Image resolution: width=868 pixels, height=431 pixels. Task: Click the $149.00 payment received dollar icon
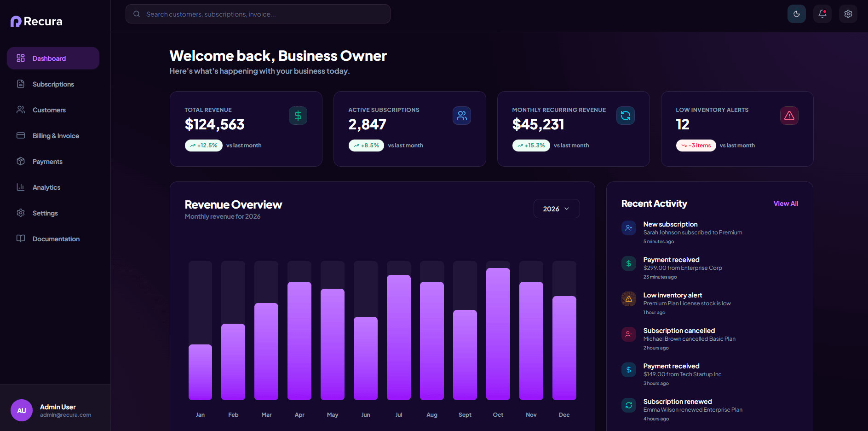tap(629, 370)
